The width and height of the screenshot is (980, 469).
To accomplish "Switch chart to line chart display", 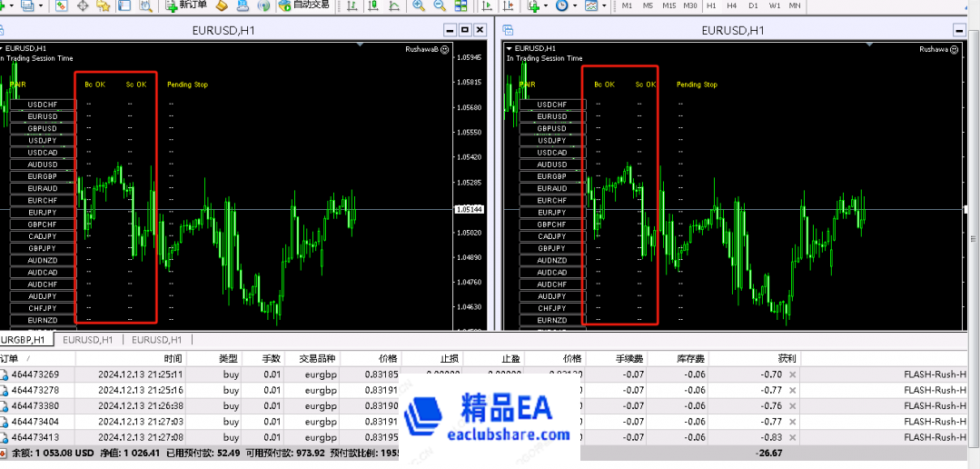I will pos(394,5).
